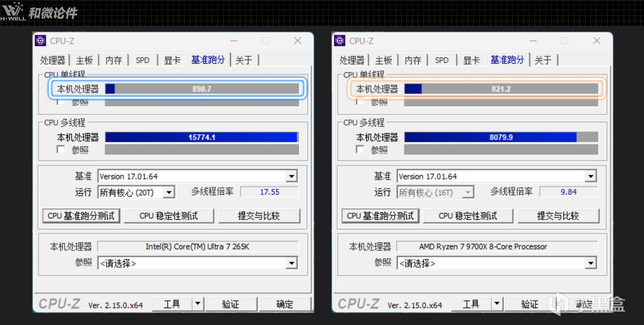Open 关于 tab in right CPU-Z window
The image size is (644, 325).
(544, 60)
